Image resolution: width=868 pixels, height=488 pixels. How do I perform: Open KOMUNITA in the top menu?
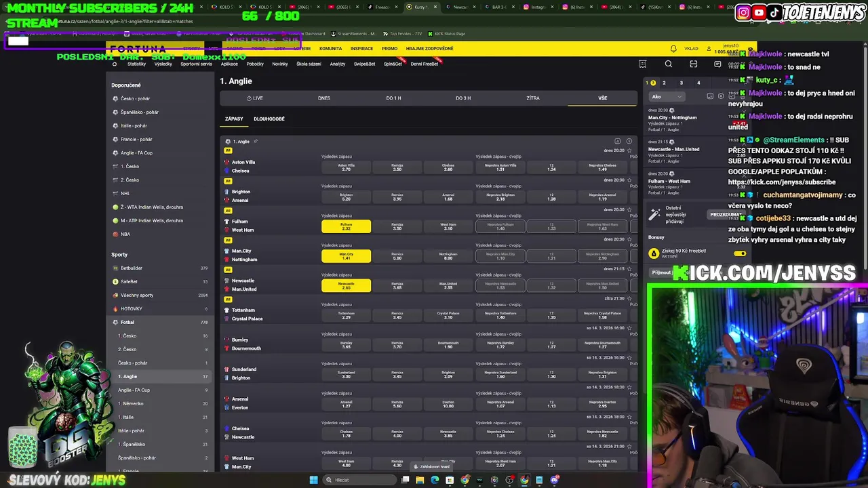[330, 49]
